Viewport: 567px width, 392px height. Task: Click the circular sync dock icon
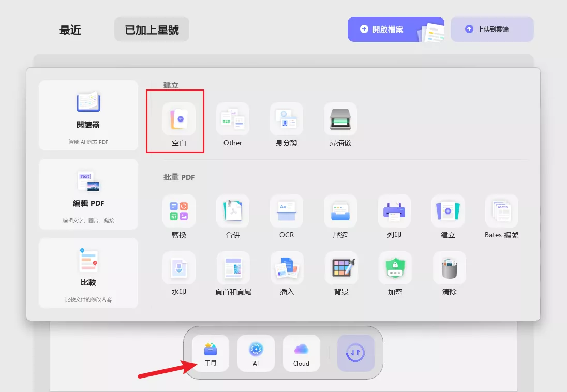(x=355, y=353)
